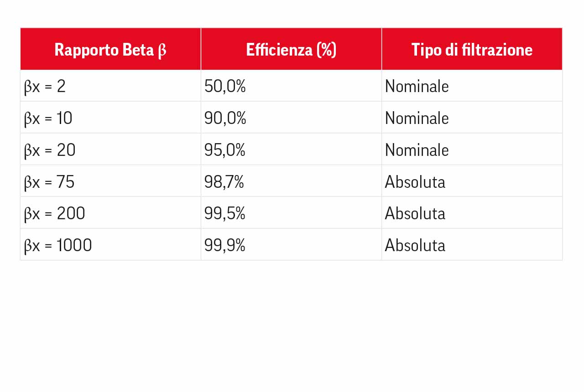This screenshot has width=584, height=392.
Task: Select the "βx = 2" cell
Action: click(45, 86)
